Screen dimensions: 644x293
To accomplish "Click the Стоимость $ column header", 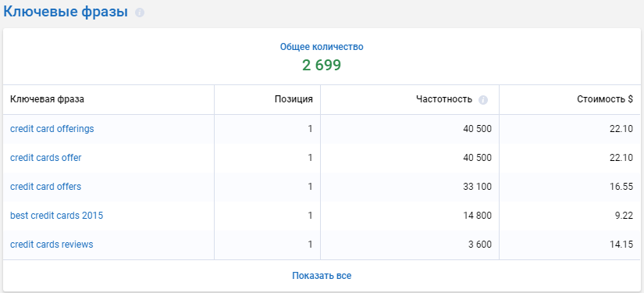I will (x=605, y=99).
